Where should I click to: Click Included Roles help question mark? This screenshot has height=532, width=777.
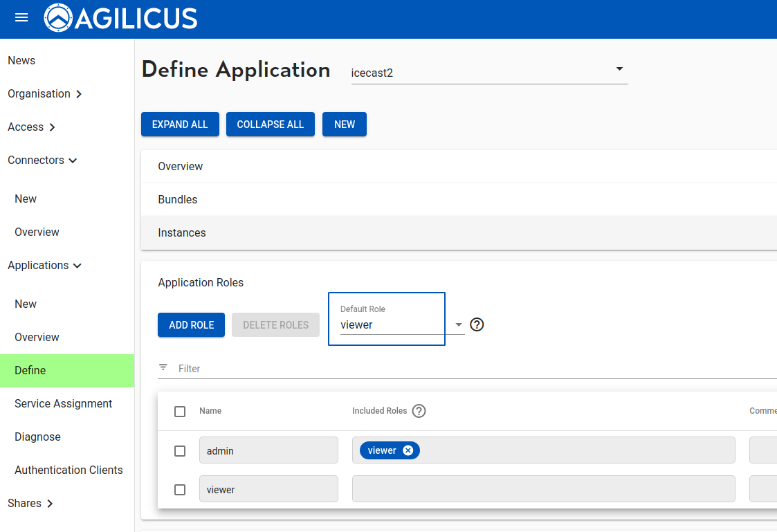click(419, 411)
